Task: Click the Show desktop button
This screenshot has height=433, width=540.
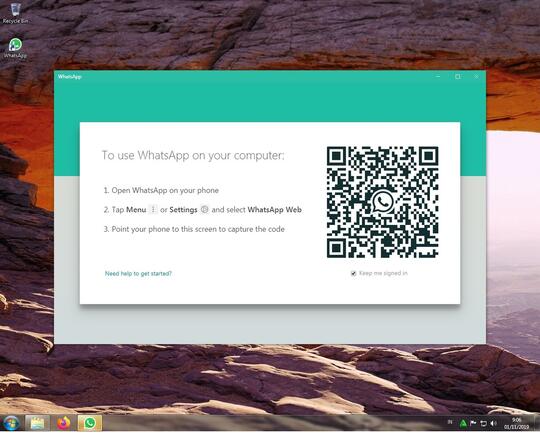Action: [x=536, y=423]
